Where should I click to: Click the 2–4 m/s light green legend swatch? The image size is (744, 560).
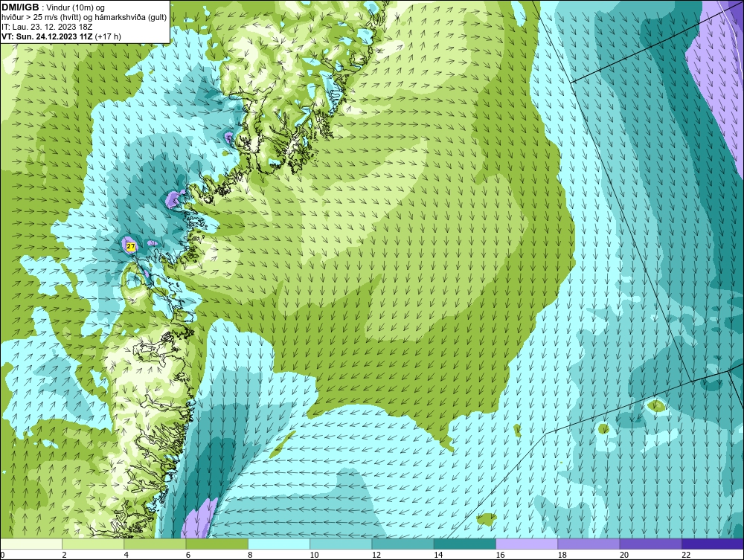(x=93, y=544)
